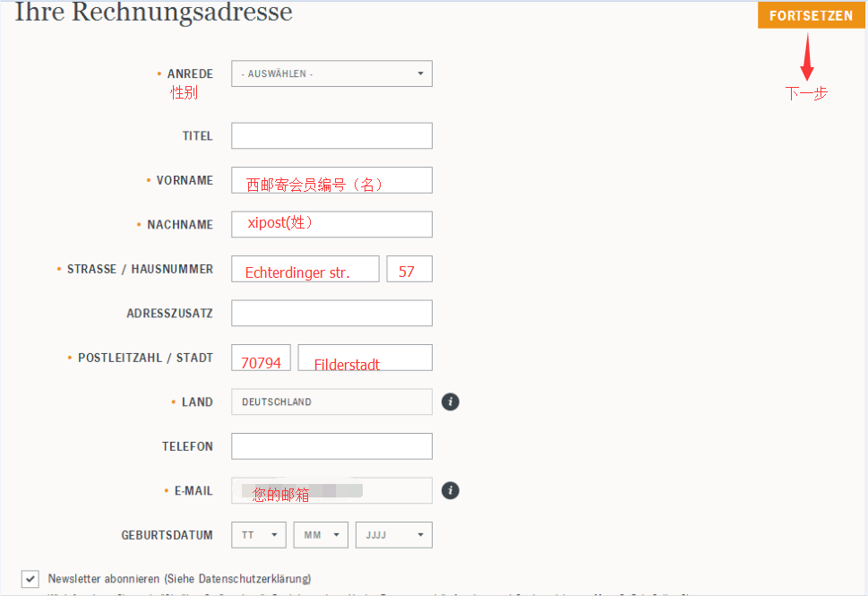Click the Land field showing Deutschland

tap(331, 402)
